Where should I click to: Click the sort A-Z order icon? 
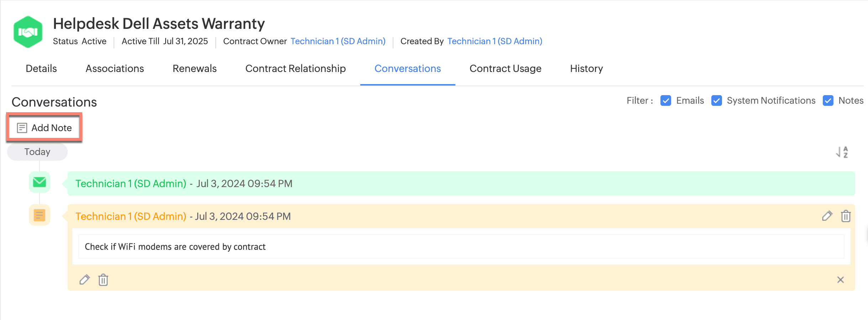[842, 152]
